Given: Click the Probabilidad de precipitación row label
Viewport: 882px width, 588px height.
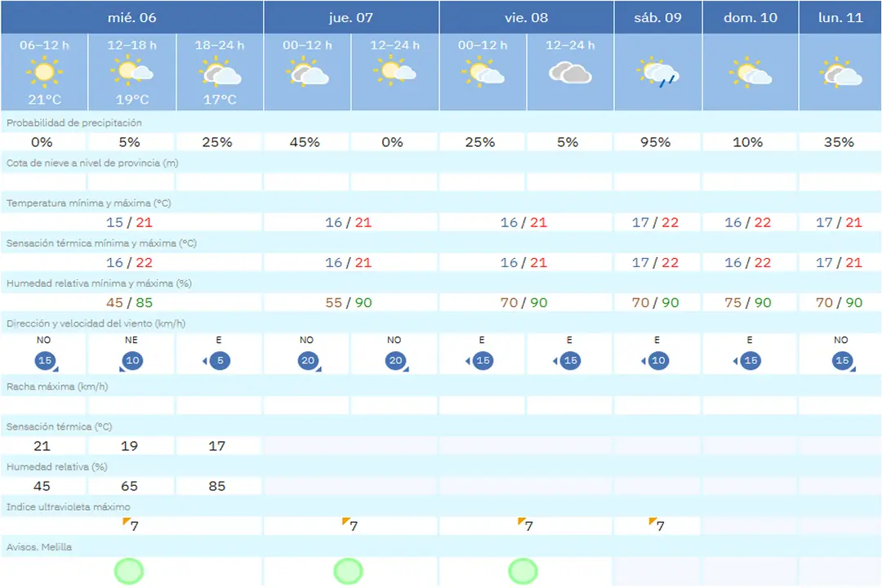Looking at the screenshot, I should point(74,122).
